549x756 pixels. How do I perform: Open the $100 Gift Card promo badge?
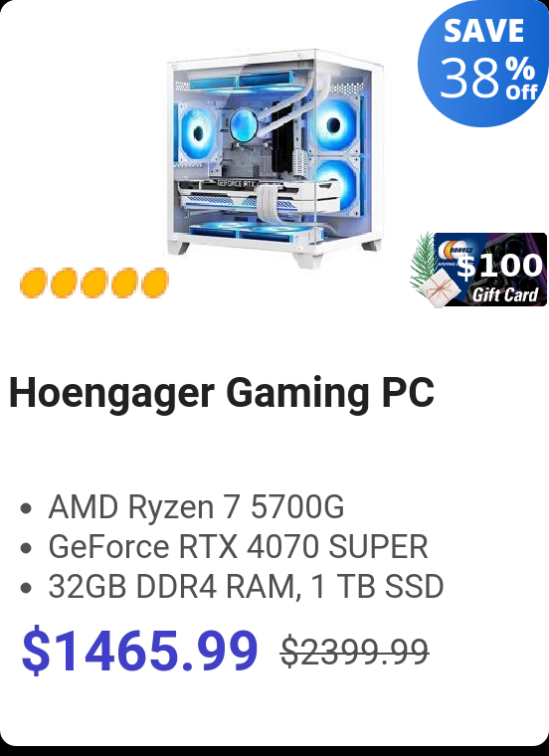[478, 270]
